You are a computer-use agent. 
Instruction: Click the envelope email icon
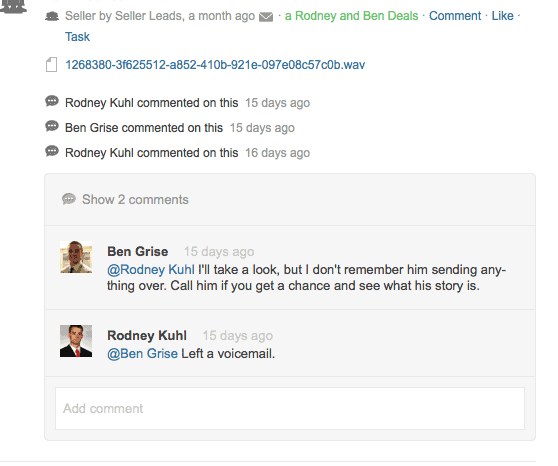(266, 17)
